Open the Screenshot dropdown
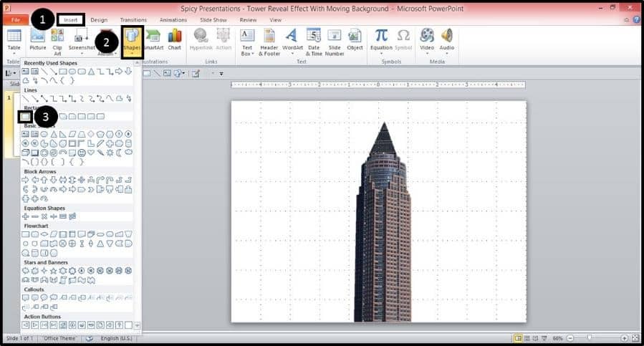The image size is (644, 346). tap(81, 42)
